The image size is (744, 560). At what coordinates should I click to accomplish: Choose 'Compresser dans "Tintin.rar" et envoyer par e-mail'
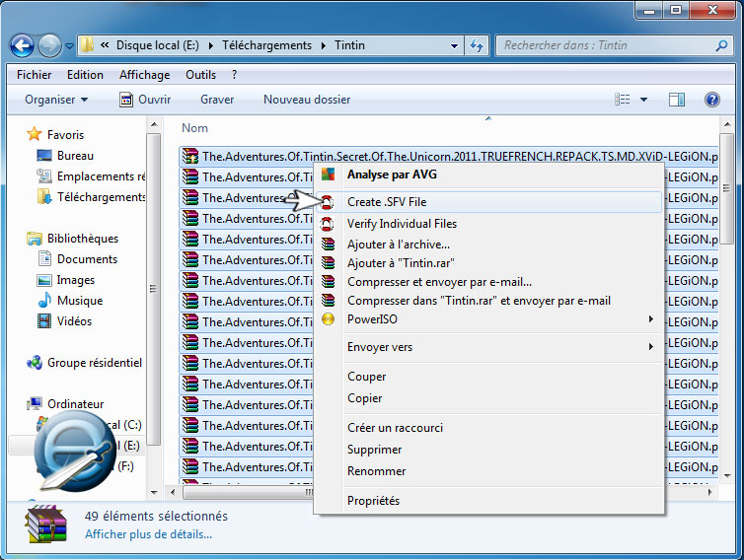click(x=488, y=301)
